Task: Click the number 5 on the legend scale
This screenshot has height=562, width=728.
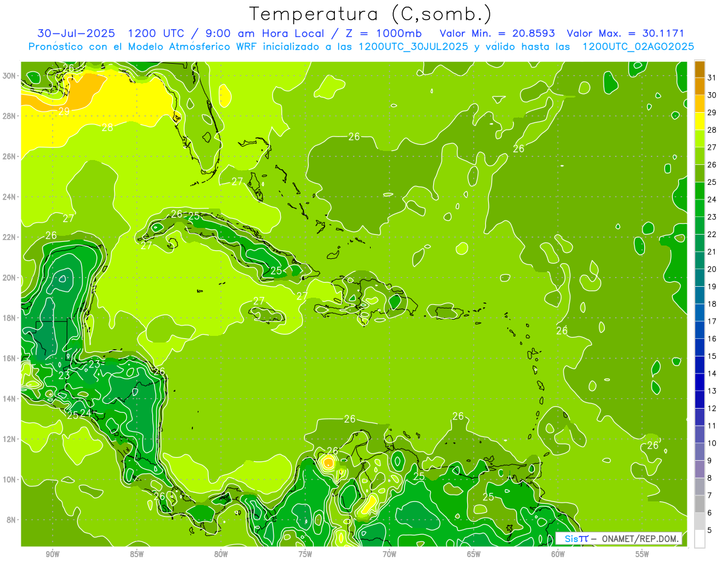Action: (x=710, y=530)
